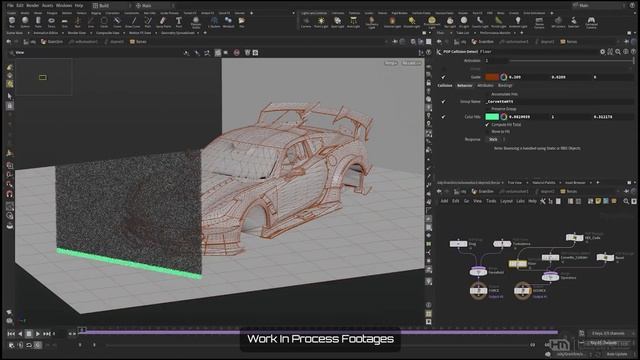Open the File menu

pos(10,6)
